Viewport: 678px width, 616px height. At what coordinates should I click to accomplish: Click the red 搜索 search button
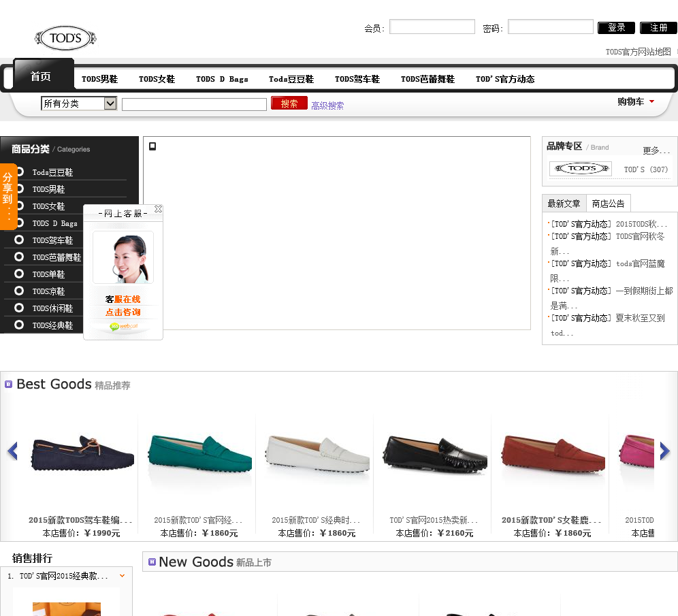click(289, 103)
